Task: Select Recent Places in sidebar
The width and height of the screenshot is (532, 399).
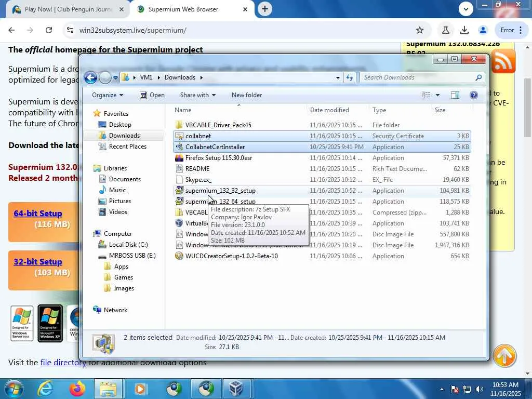Action: pyautogui.click(x=123, y=146)
